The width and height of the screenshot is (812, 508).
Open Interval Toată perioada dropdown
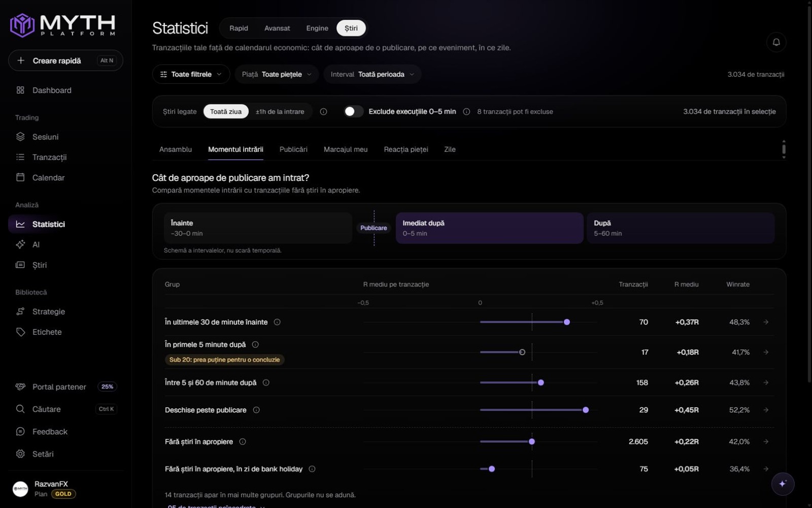[x=372, y=74]
